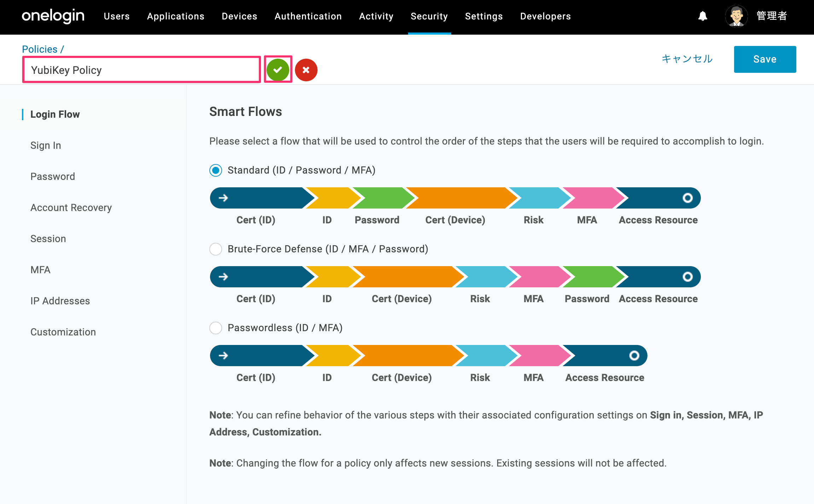
Task: Select Standard (ID / Password / MFA) flow
Action: (x=216, y=170)
